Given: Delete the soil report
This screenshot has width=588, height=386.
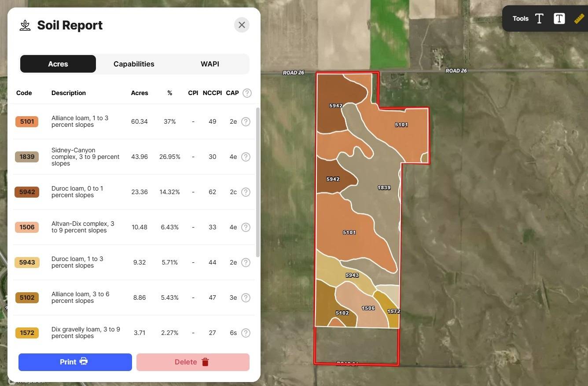Looking at the screenshot, I should pyautogui.click(x=193, y=362).
